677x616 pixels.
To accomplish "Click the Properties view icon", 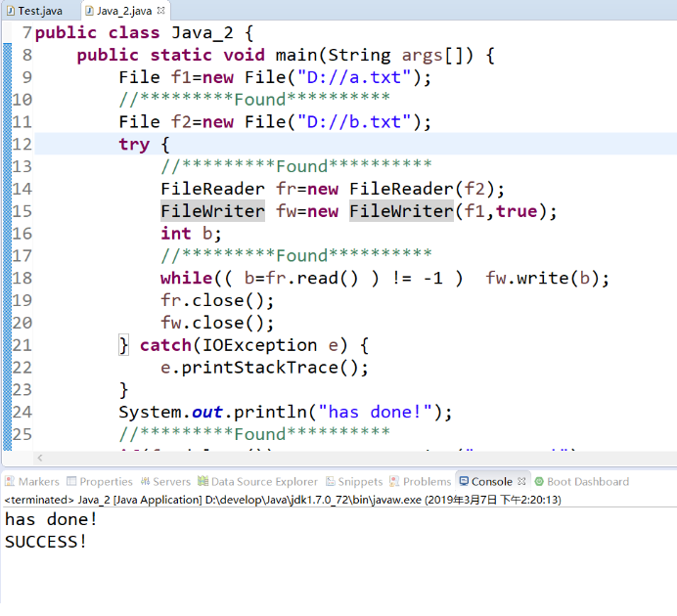I will (72, 481).
